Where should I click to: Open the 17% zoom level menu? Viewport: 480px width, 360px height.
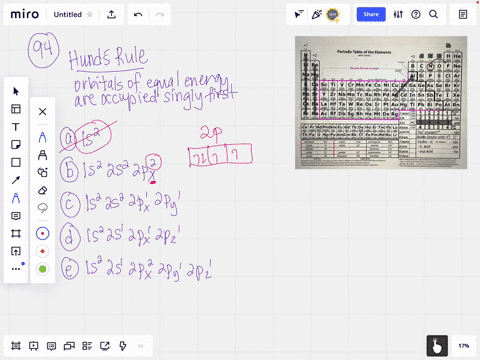pyautogui.click(x=464, y=346)
